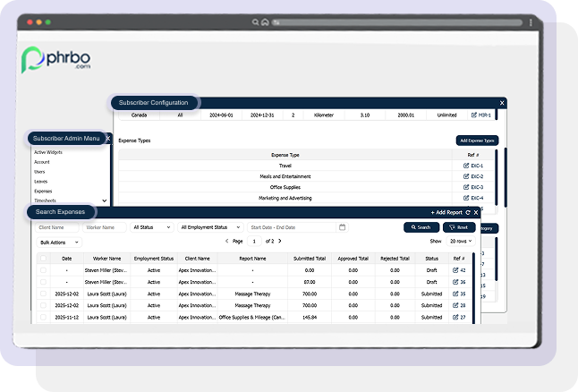The image size is (578, 392).
Task: Open edit icon for expense type EXC-1
Action: point(465,166)
